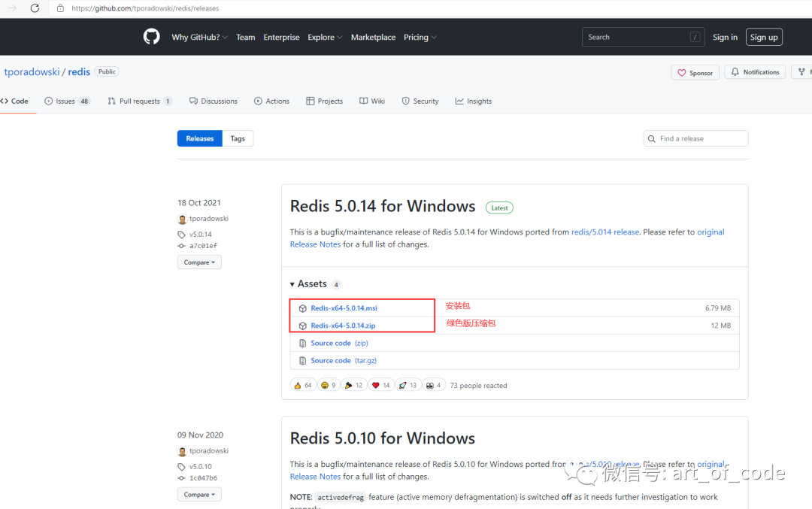Open the Why GitHub dropdown menu

pyautogui.click(x=199, y=37)
